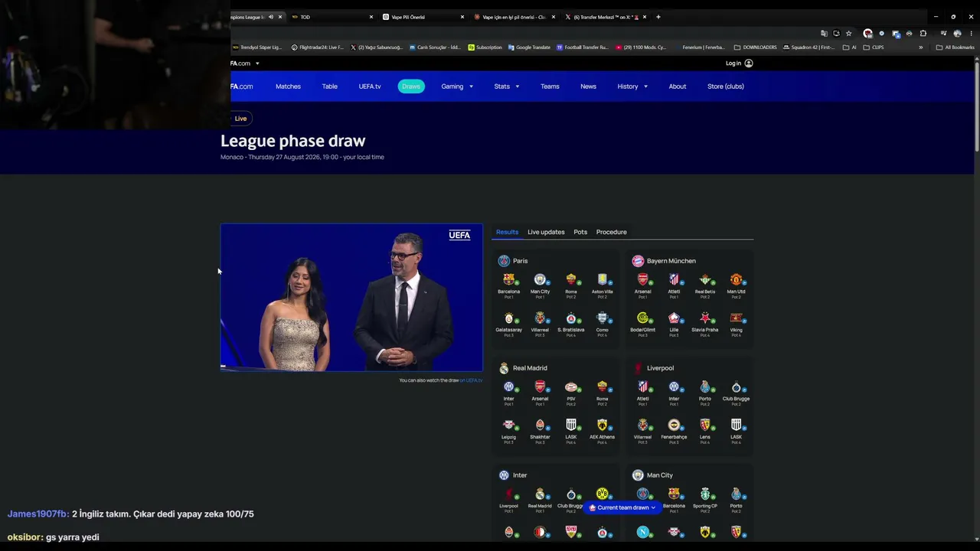Select Lille crest under Bayern München
The image size is (980, 551).
674,318
